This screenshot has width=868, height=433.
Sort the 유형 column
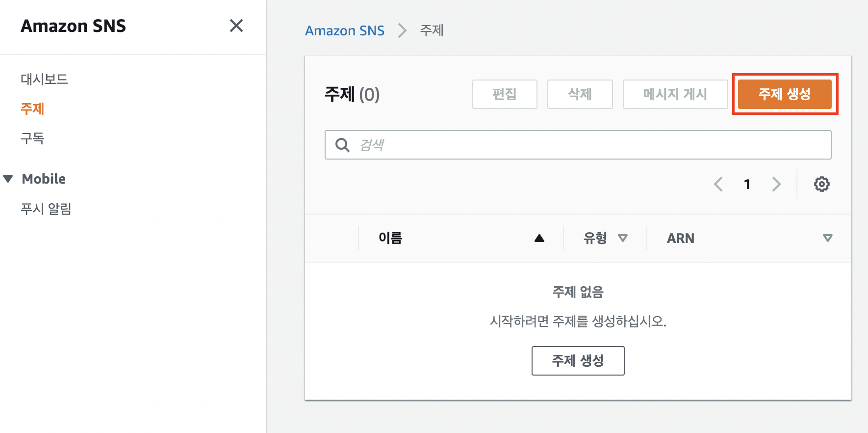coord(623,238)
